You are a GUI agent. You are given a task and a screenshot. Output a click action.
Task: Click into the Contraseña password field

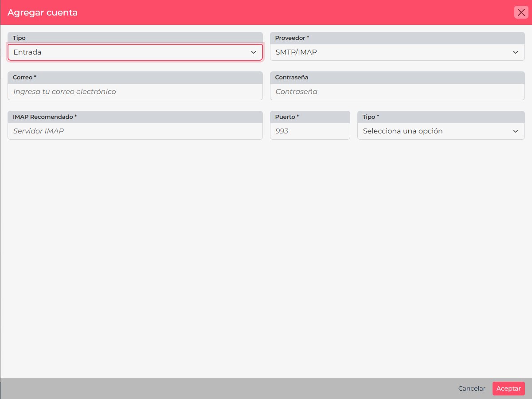(397, 92)
